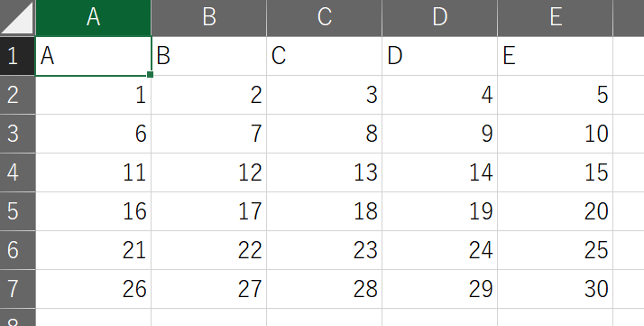
Task: Select the cell with value 19
Action: pos(440,211)
